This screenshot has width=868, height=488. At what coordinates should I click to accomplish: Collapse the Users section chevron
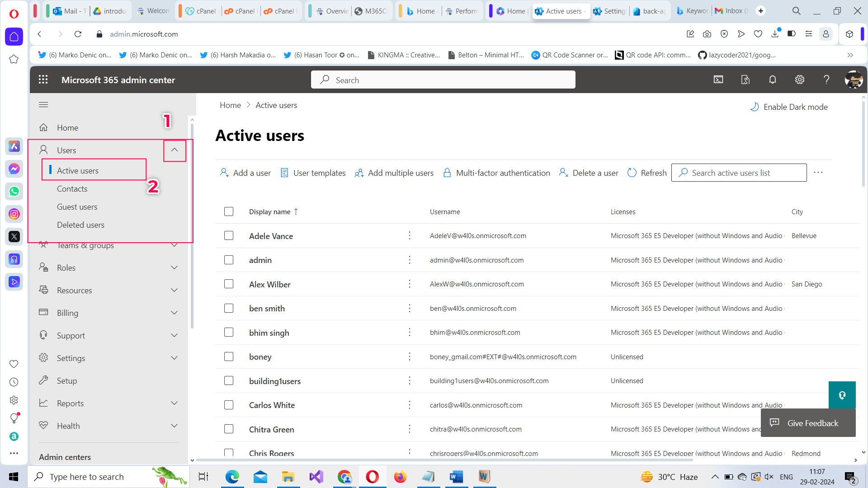click(175, 150)
